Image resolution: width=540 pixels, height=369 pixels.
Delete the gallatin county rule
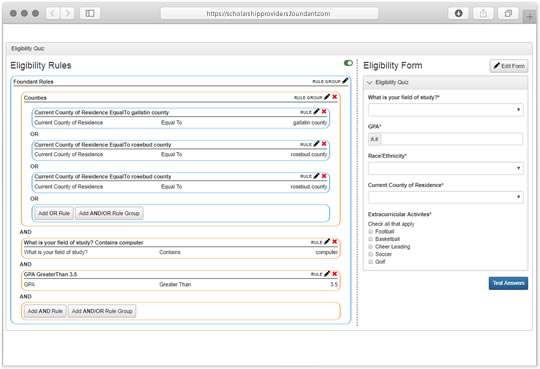tap(324, 112)
